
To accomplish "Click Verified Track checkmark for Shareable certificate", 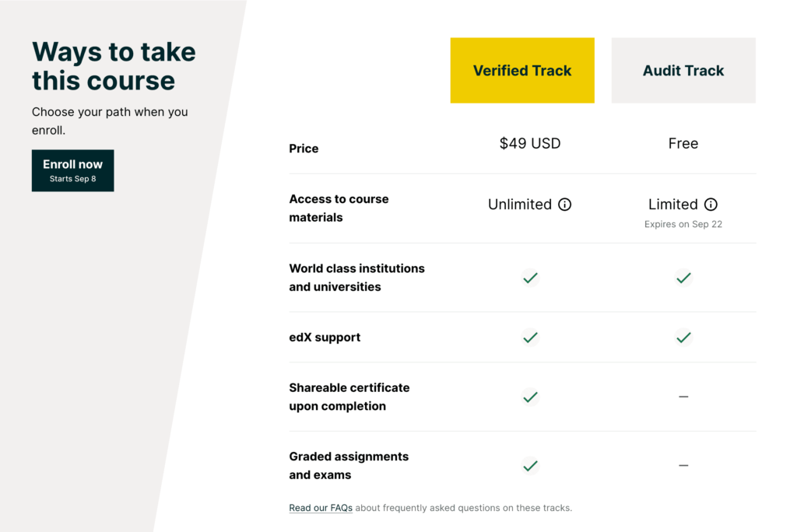I will point(530,397).
